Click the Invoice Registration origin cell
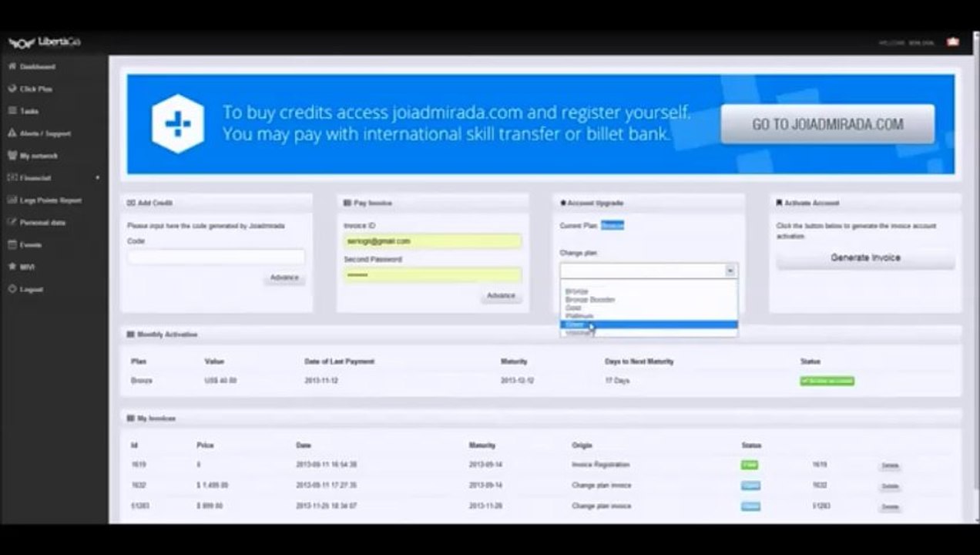Viewport: 980px width, 555px height. pos(601,465)
